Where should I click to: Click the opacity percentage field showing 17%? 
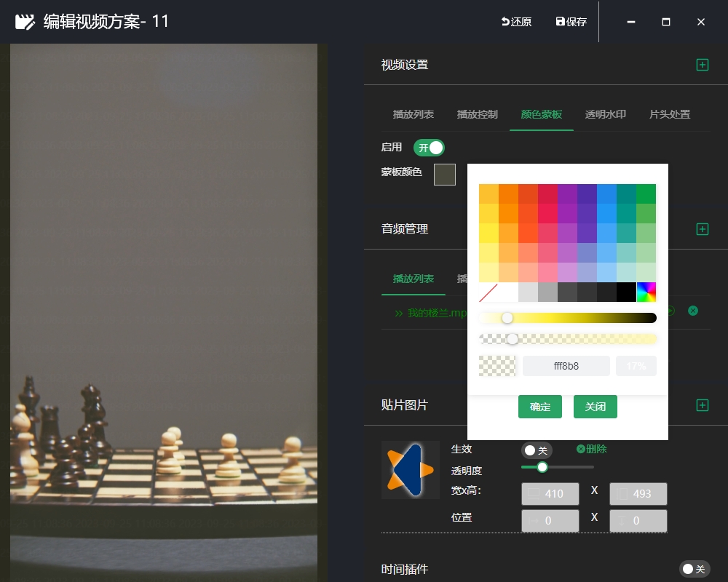(636, 366)
